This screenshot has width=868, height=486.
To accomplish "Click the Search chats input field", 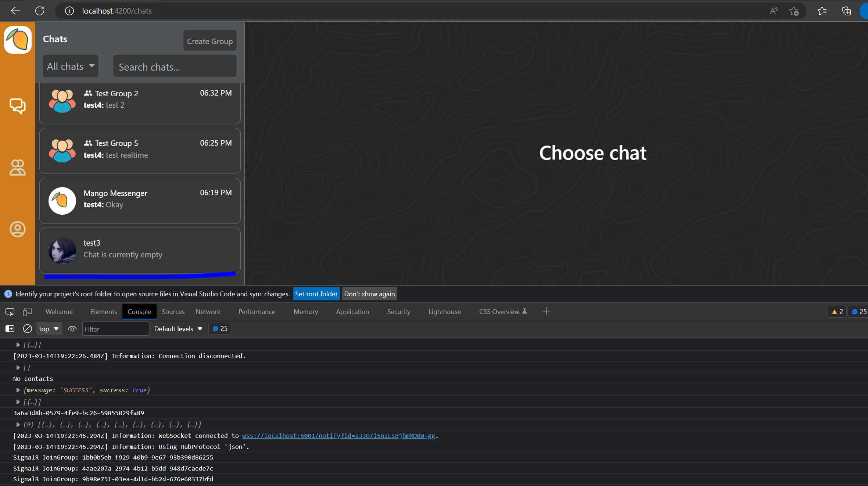I will (175, 67).
